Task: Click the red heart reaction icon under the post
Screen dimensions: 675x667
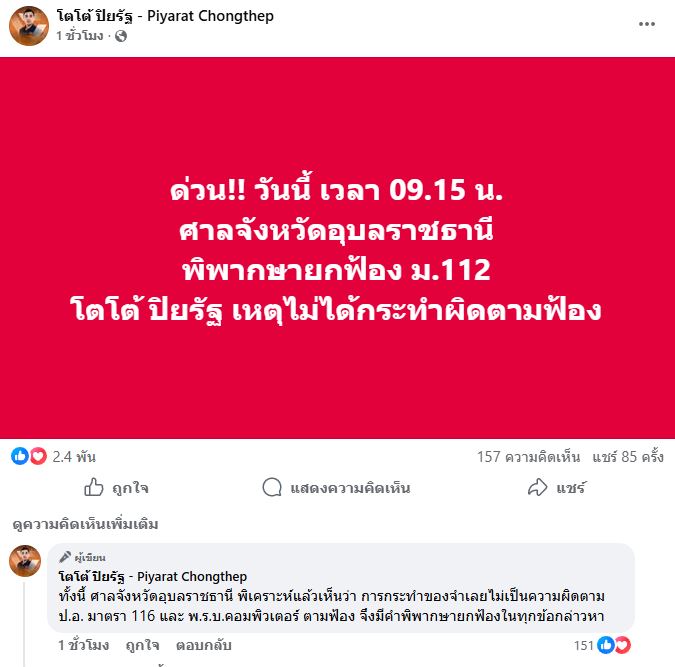Action: coord(38,456)
